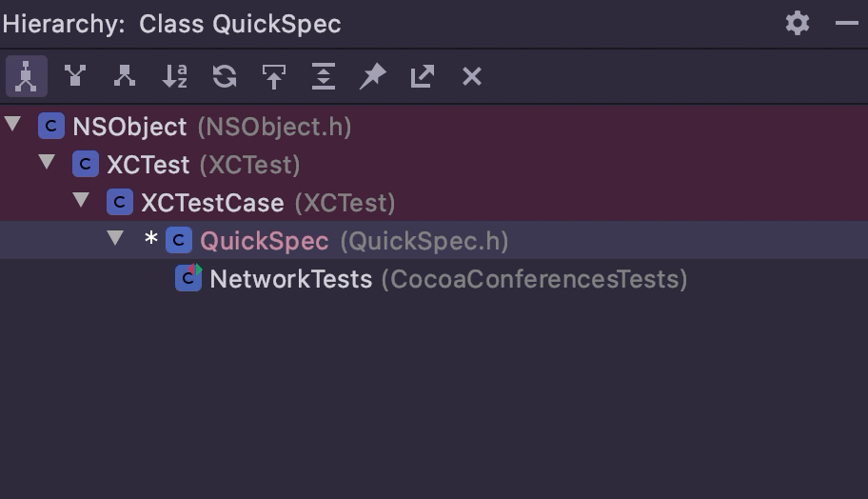The height and width of the screenshot is (499, 868).
Task: Refresh the hierarchy tree
Action: tap(225, 76)
